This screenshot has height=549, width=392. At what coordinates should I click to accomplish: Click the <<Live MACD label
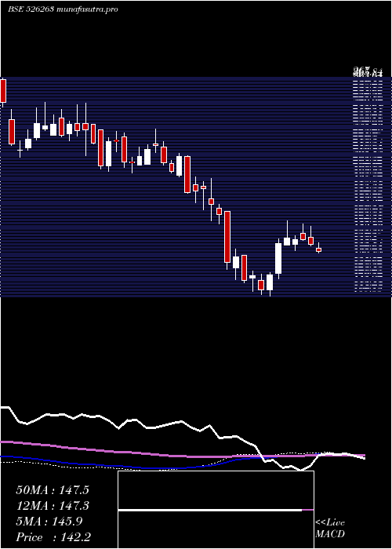click(330, 529)
